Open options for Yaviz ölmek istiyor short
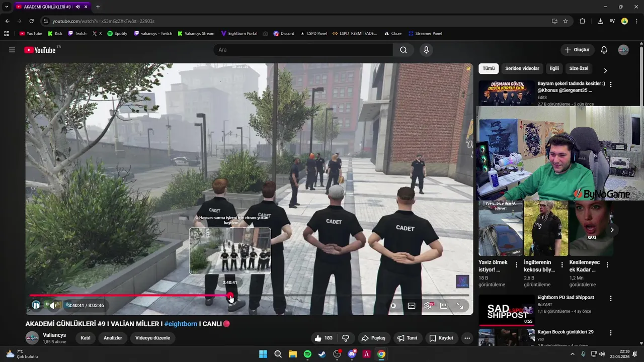This screenshot has height=362, width=644. pyautogui.click(x=516, y=265)
